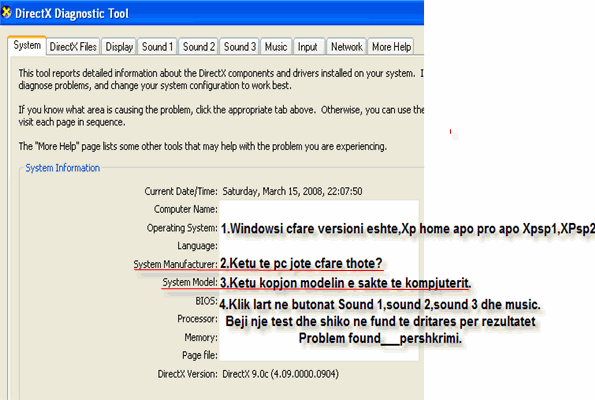Screen dimensions: 595x400
Task: Click the DirectX Diagnostic Tool window title
Action: coord(72,14)
